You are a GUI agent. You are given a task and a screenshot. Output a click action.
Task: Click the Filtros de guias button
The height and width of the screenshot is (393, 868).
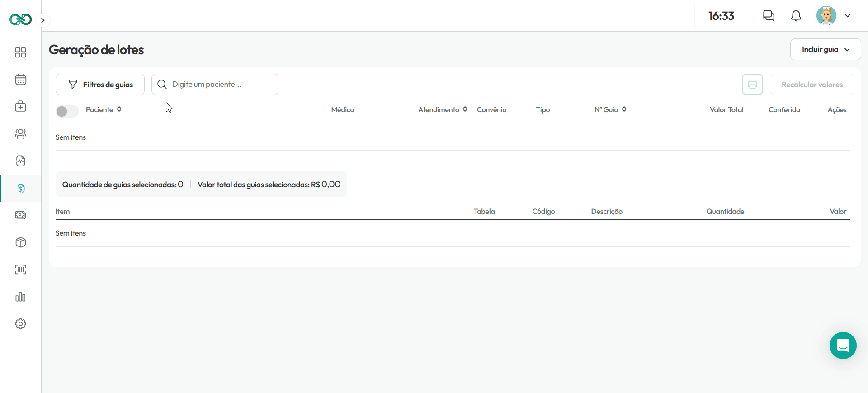point(100,85)
